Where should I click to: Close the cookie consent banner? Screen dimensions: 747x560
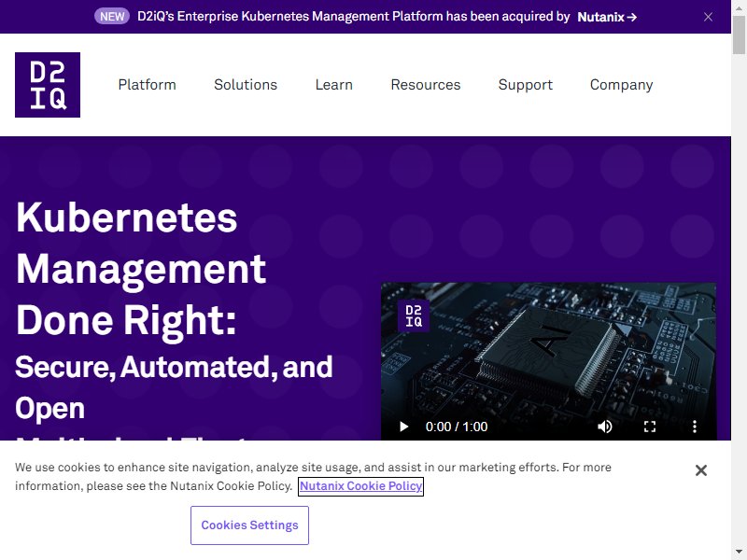point(701,470)
